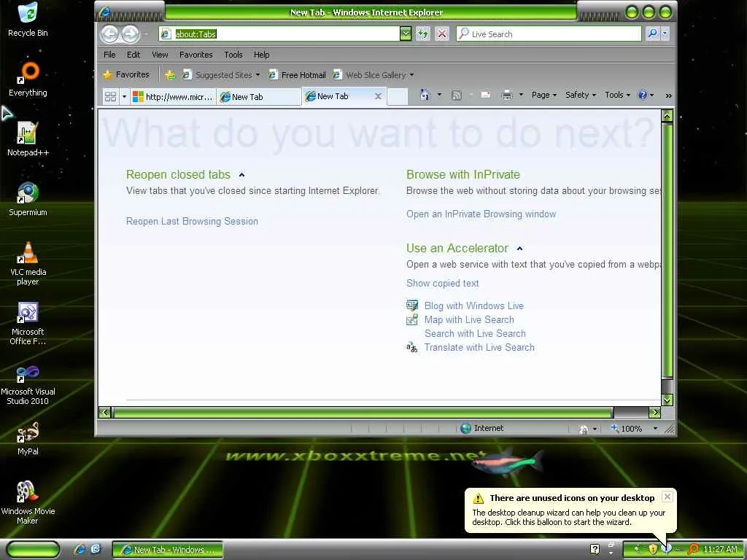Open the Recycle Bin desktop icon
This screenshot has width=747, height=560.
[28, 20]
